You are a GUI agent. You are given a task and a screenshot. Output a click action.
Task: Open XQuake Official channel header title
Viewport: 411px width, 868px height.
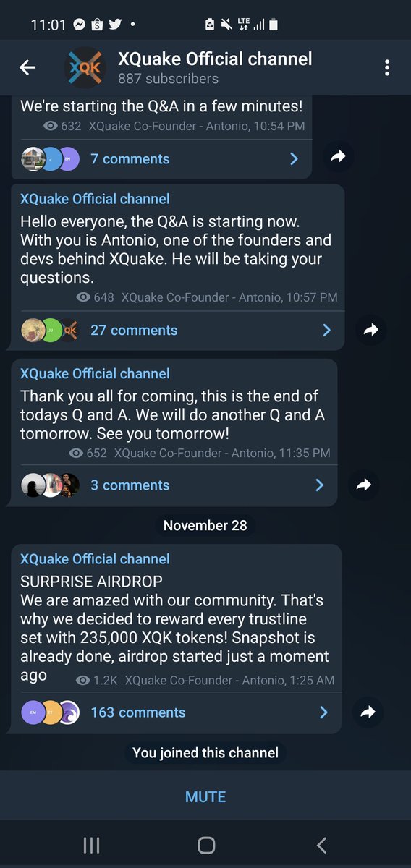pyautogui.click(x=215, y=59)
